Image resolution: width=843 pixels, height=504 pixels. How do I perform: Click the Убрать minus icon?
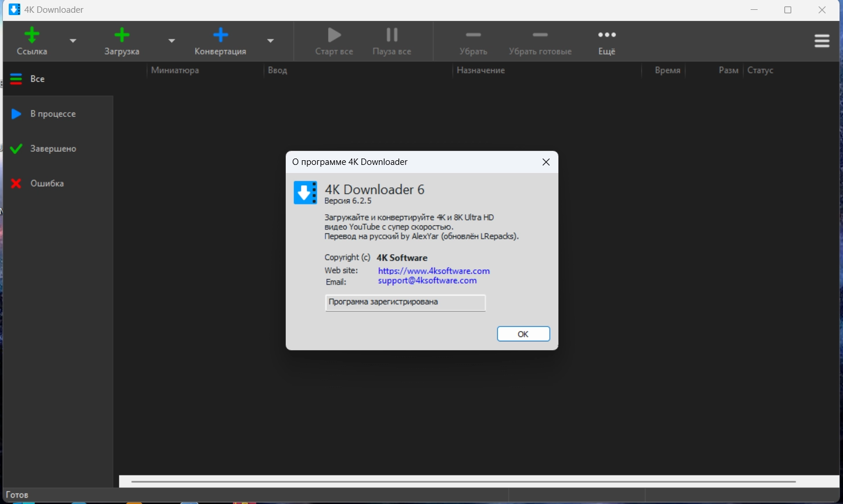click(473, 35)
